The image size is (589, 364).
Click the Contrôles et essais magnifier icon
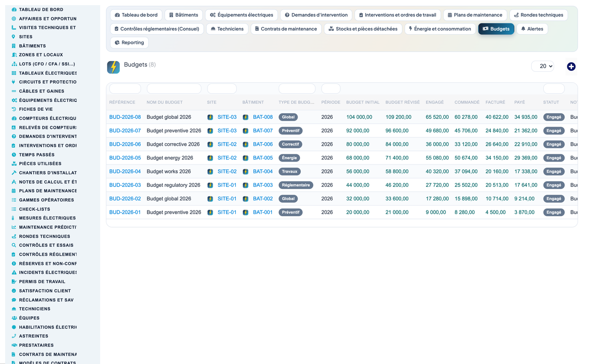pyautogui.click(x=14, y=245)
